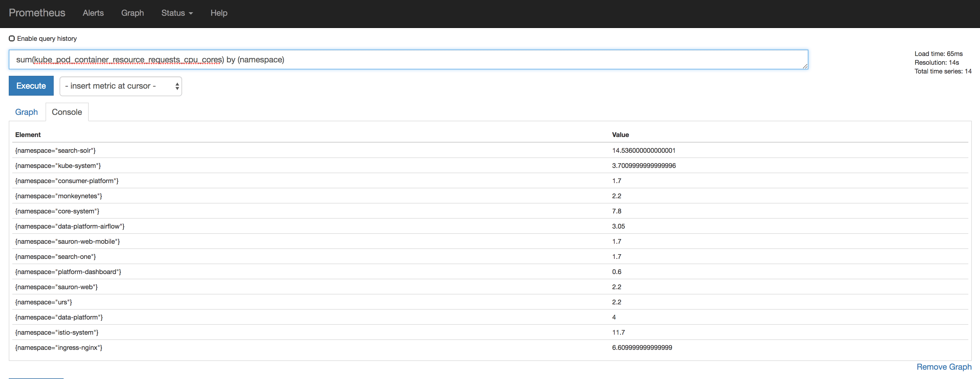
Task: Click the Console tab icon
Action: 67,112
